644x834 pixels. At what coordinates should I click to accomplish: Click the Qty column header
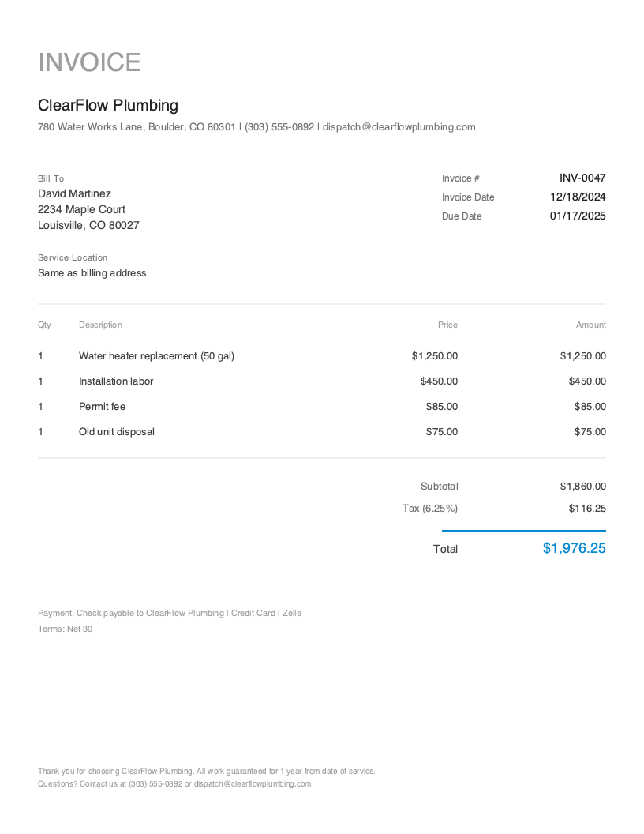(x=44, y=325)
